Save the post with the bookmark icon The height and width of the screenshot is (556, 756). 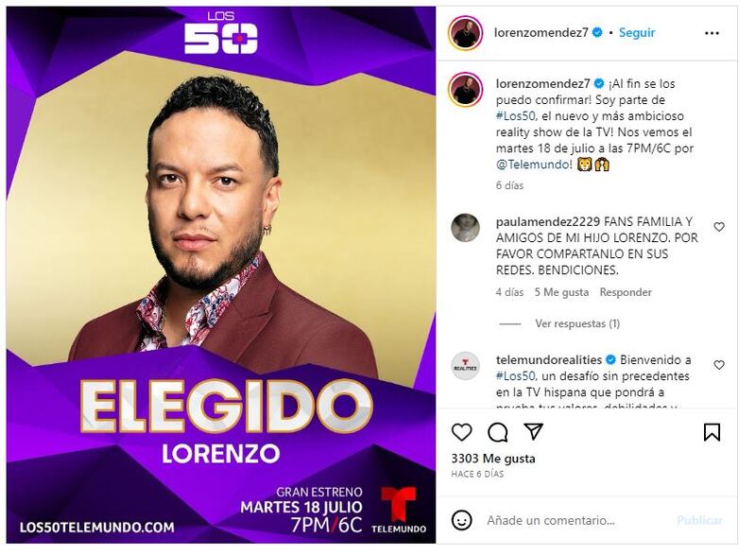coord(712,432)
